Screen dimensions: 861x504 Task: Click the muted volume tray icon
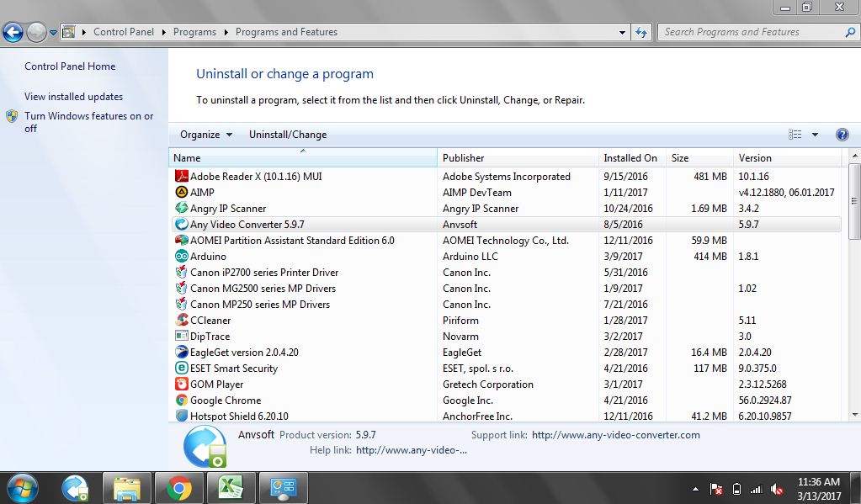pos(777,489)
